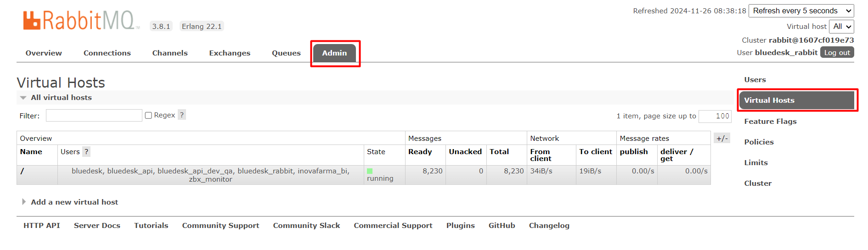This screenshot has width=868, height=250.
Task: Click the cluster name rabbit@1607cf019e73
Action: [811, 40]
